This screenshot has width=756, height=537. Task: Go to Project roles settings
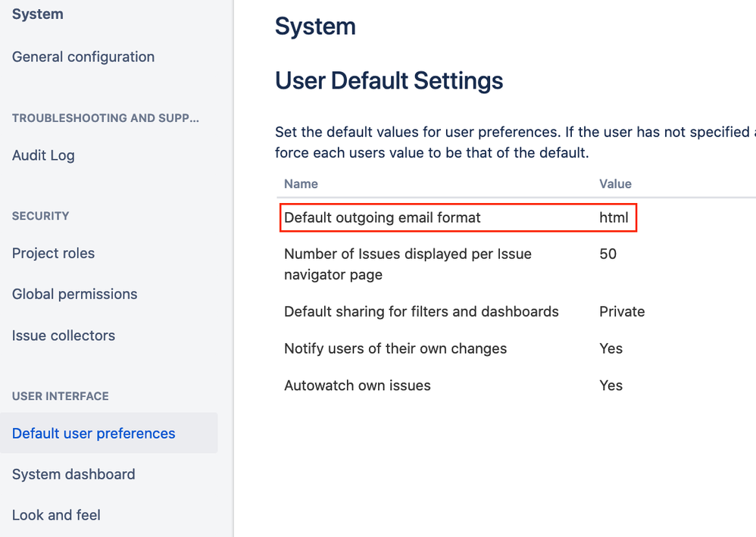[x=53, y=253]
